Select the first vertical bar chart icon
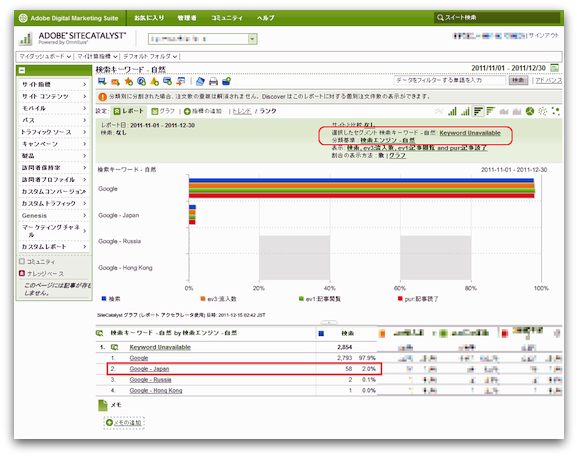 point(452,111)
